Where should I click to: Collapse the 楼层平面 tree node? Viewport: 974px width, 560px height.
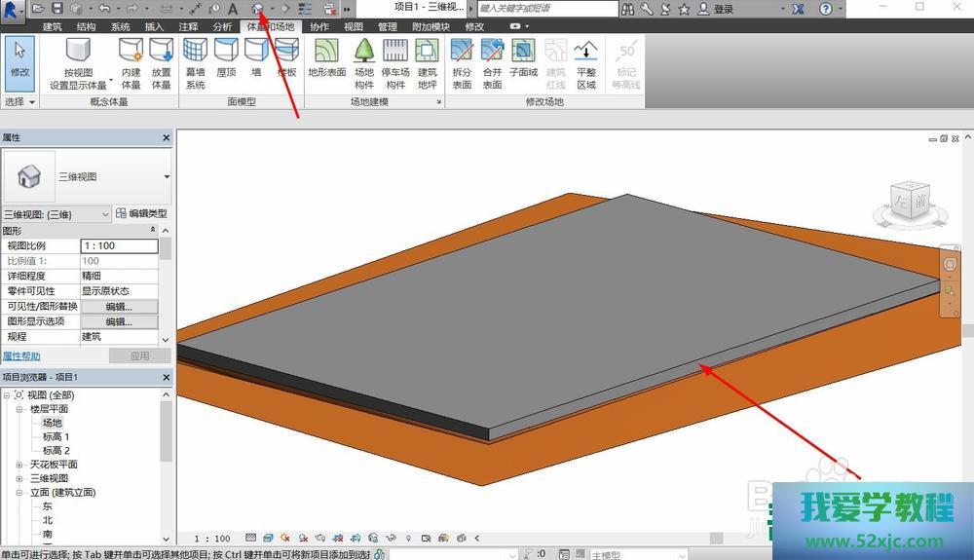(x=19, y=409)
